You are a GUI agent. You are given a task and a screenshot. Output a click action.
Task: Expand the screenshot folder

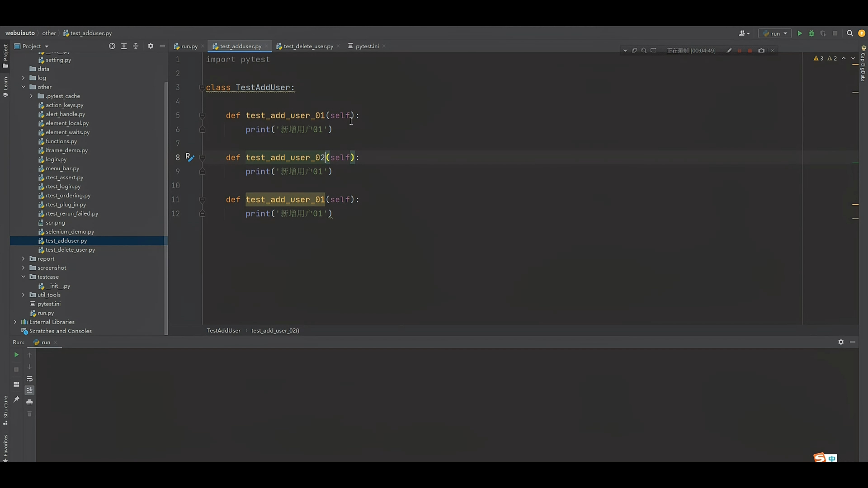click(24, 267)
